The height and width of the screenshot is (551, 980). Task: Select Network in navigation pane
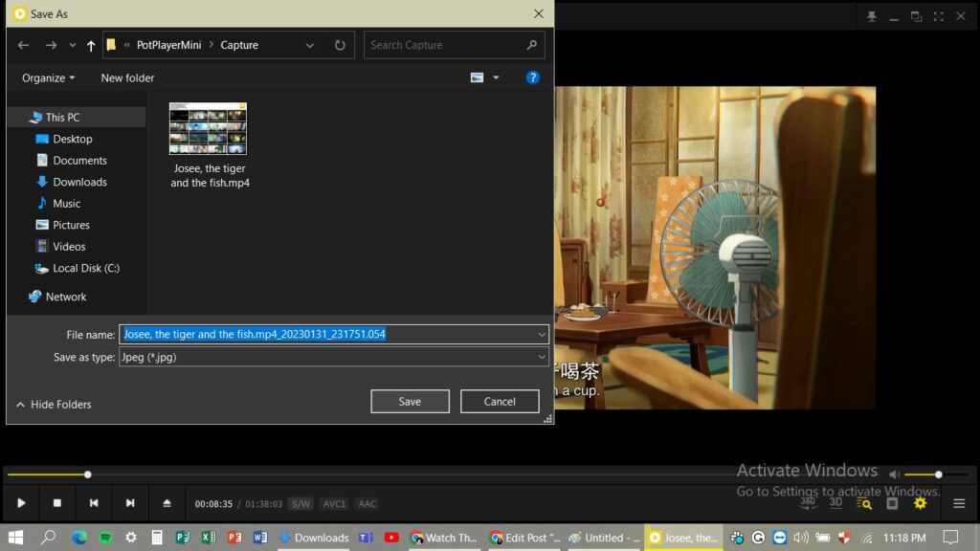(66, 297)
